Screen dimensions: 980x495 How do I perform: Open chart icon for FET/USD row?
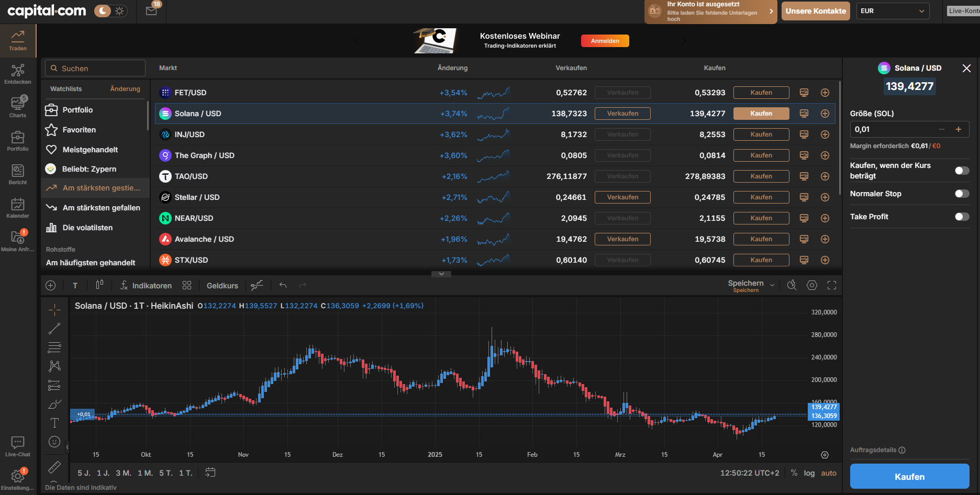(804, 93)
